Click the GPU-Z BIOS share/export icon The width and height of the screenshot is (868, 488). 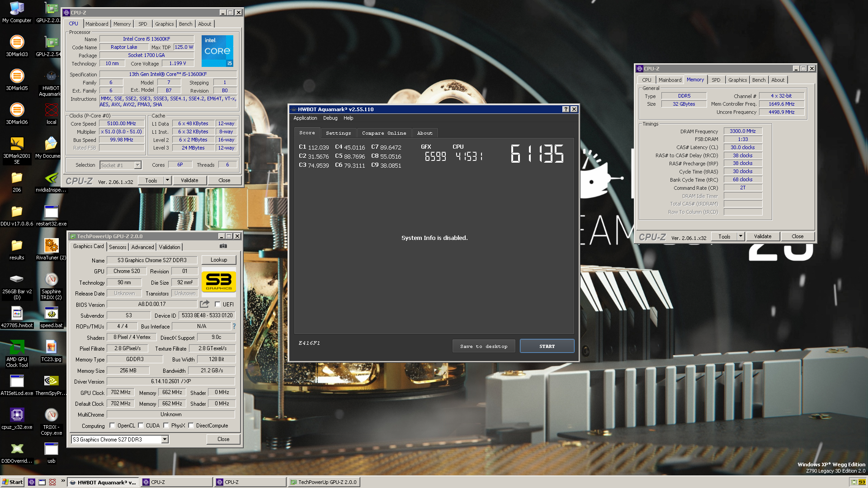point(204,304)
